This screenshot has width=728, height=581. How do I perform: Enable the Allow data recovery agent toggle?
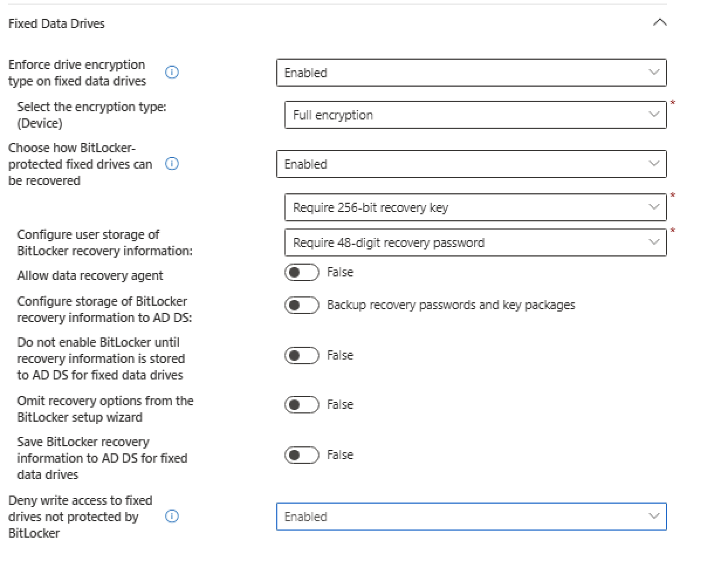301,272
